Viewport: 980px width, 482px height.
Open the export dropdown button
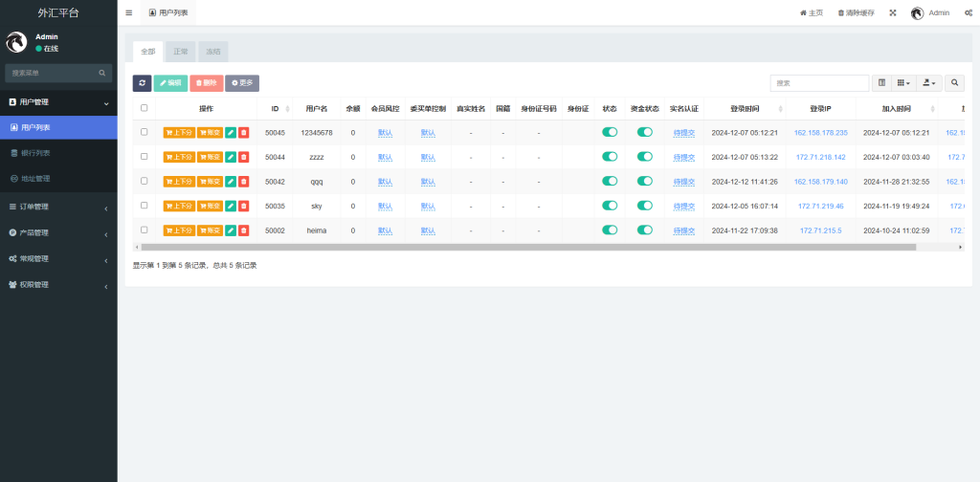pos(928,83)
